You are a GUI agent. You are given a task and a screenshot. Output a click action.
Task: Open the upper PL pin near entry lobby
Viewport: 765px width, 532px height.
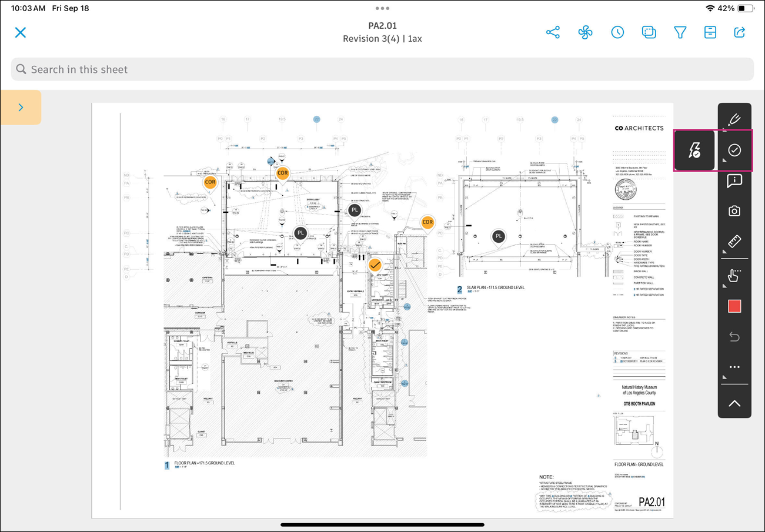pyautogui.click(x=354, y=210)
